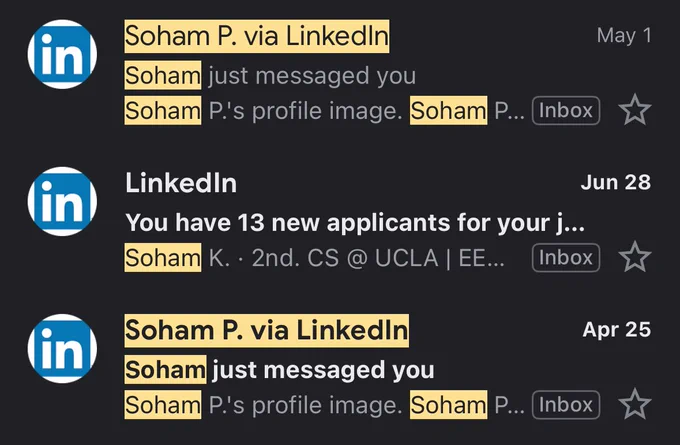Star the Apr 25 Soham P. email
Screen dimensions: 680x445
634,404
